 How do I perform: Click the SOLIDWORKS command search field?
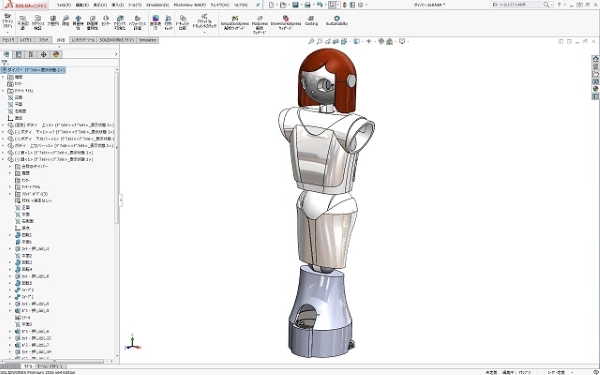521,5
